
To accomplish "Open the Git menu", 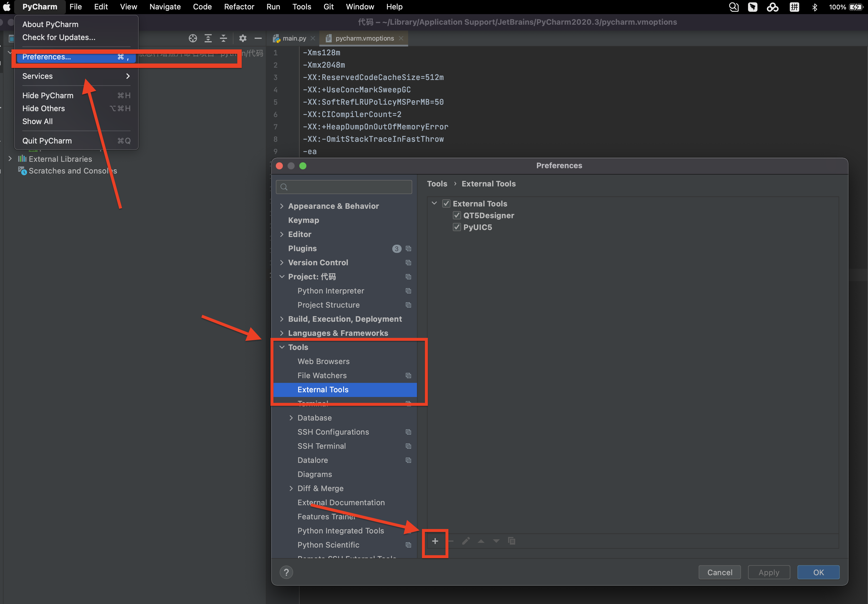I will 328,7.
